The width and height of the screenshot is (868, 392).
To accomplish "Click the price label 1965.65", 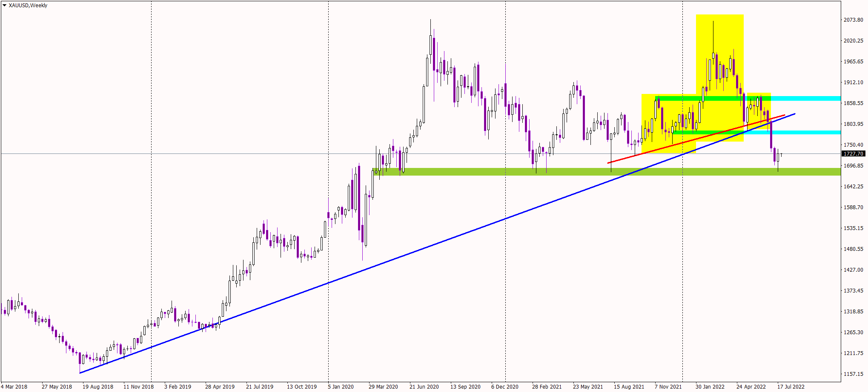I will [854, 62].
